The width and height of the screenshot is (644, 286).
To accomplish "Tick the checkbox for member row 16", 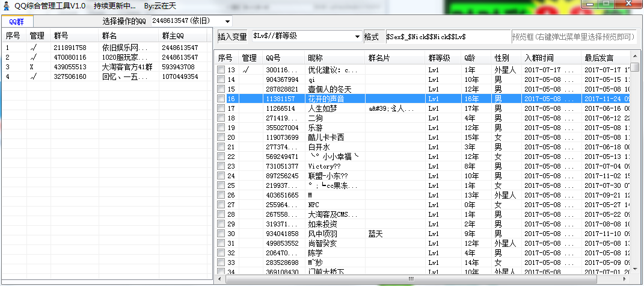I will pyautogui.click(x=222, y=99).
